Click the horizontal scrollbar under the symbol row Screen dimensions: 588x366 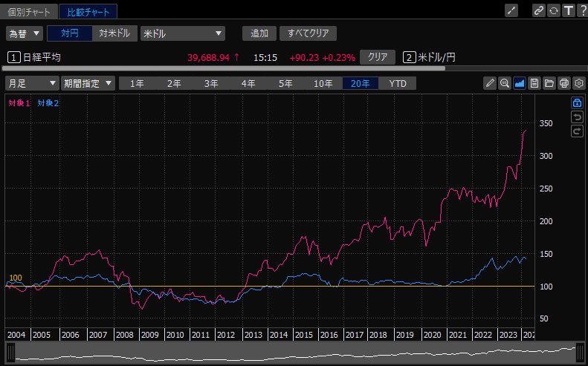coord(224,68)
